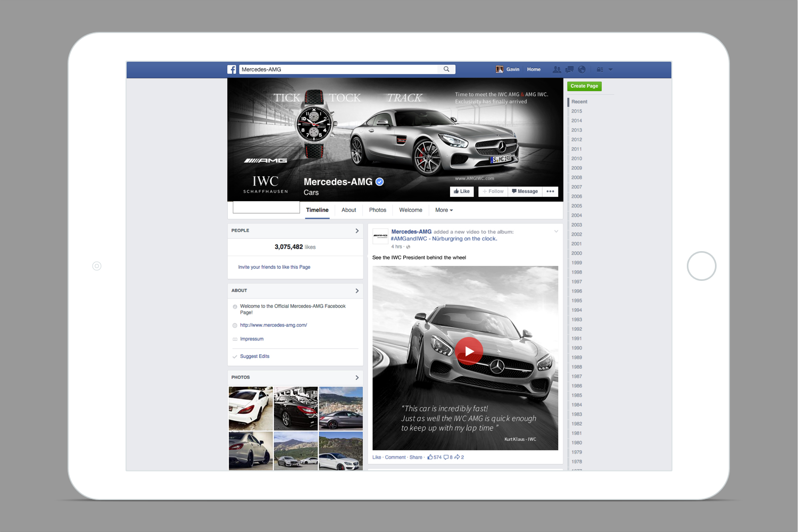The width and height of the screenshot is (798, 532).
Task: Click the Facebook logo icon
Action: pos(232,70)
